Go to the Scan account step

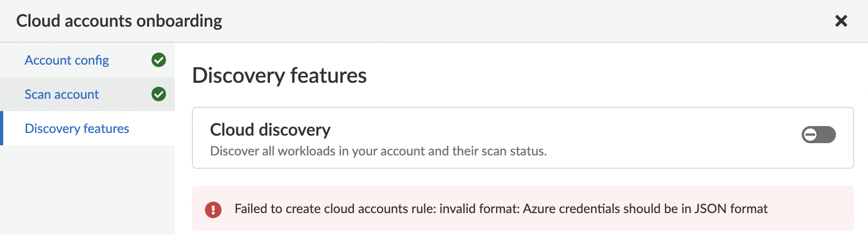(61, 95)
